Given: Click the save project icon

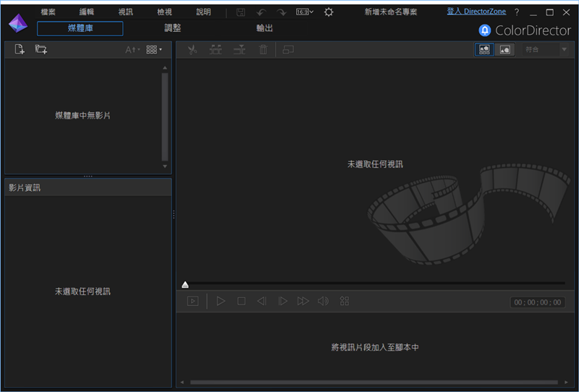Looking at the screenshot, I should (241, 12).
